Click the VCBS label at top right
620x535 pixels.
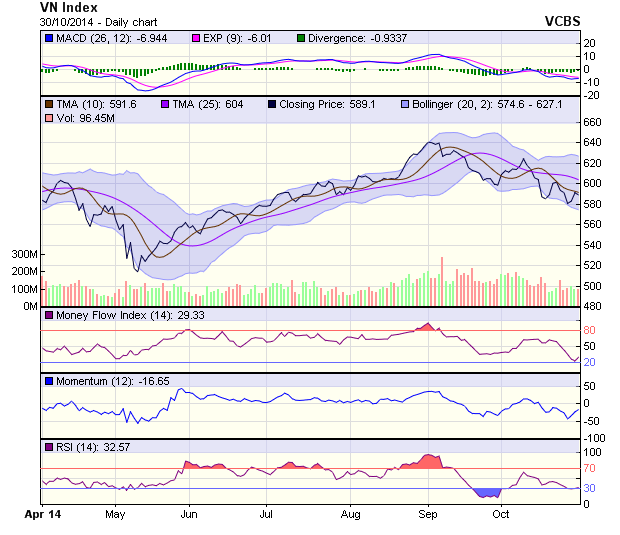[562, 20]
